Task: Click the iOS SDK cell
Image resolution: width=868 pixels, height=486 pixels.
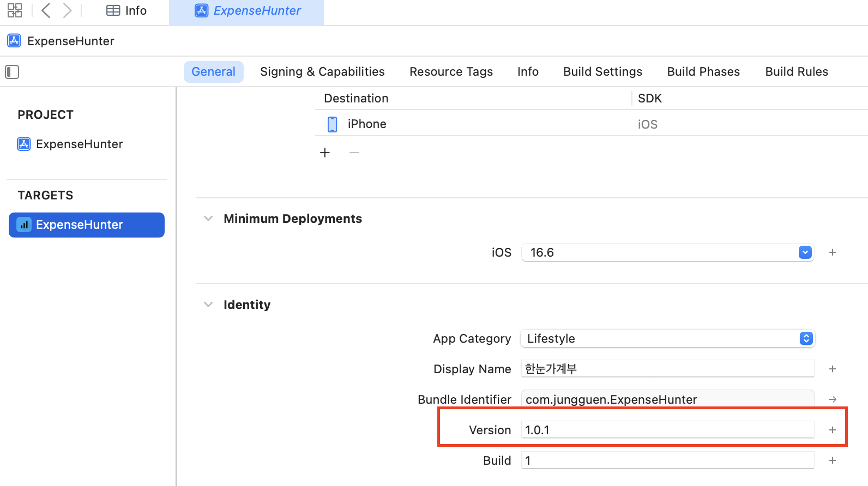Action: pos(648,124)
